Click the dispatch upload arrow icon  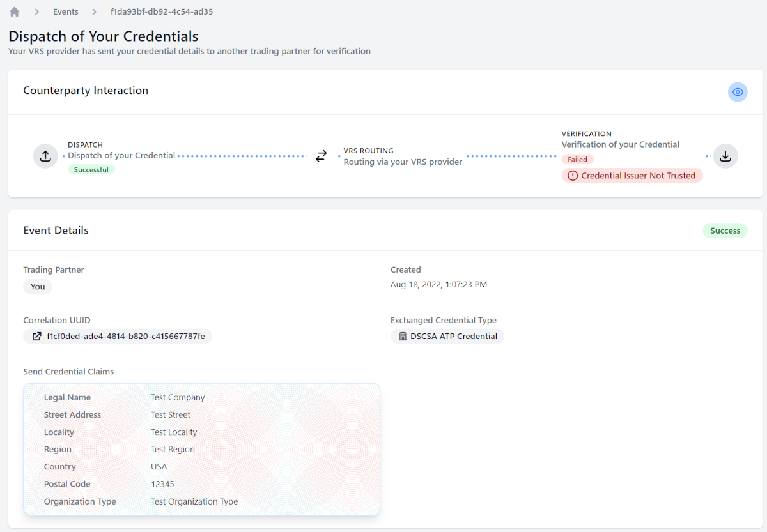[x=45, y=156]
